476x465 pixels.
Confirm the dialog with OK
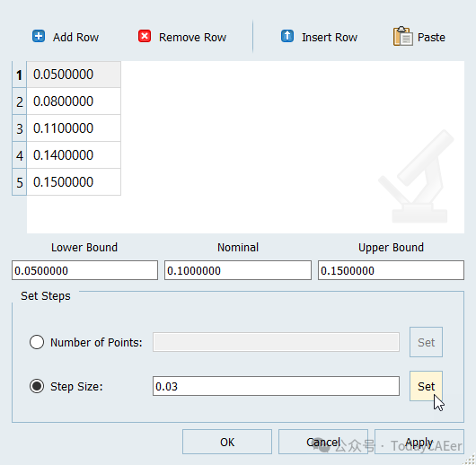[x=227, y=442]
